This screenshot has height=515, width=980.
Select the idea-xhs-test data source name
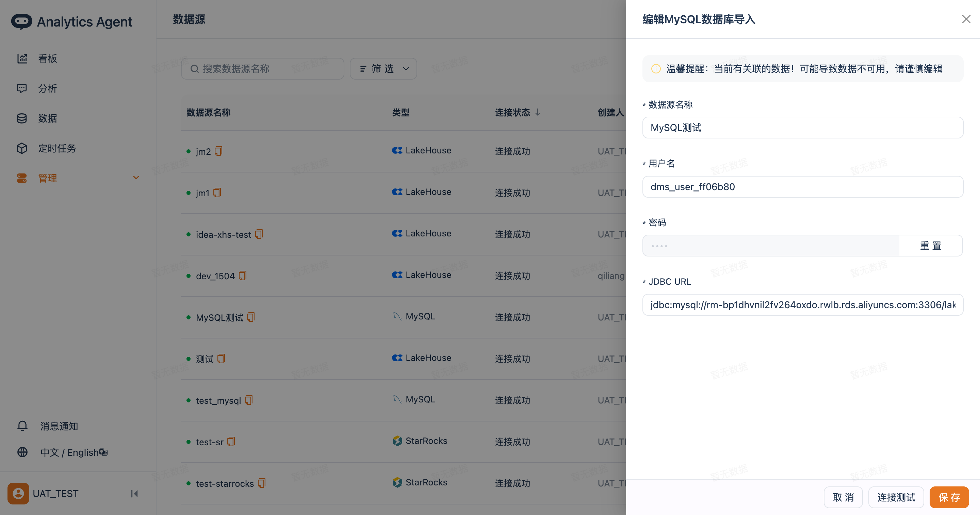point(223,234)
